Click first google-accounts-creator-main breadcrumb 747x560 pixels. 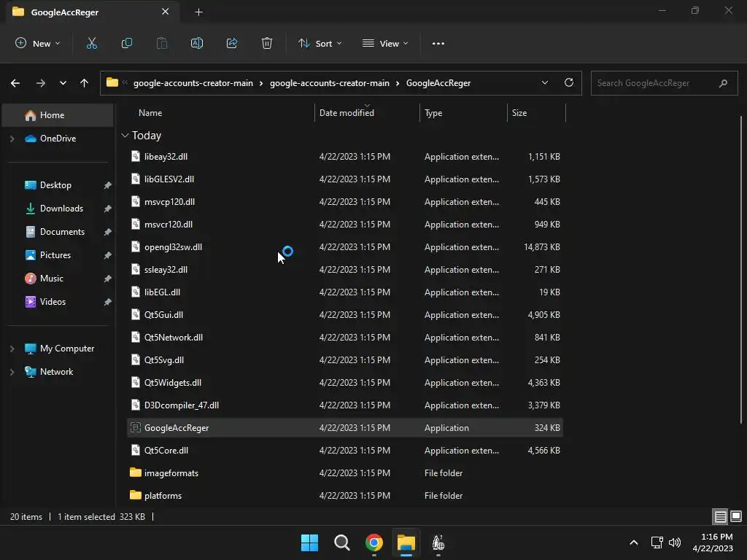point(193,83)
